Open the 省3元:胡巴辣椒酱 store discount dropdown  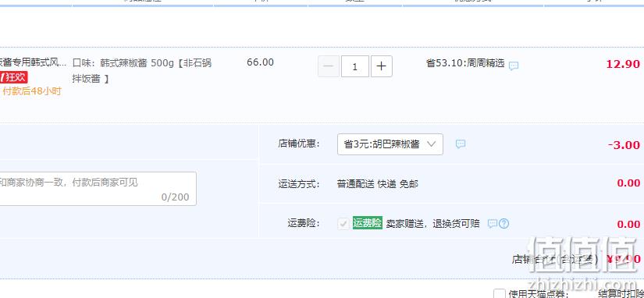[390, 144]
